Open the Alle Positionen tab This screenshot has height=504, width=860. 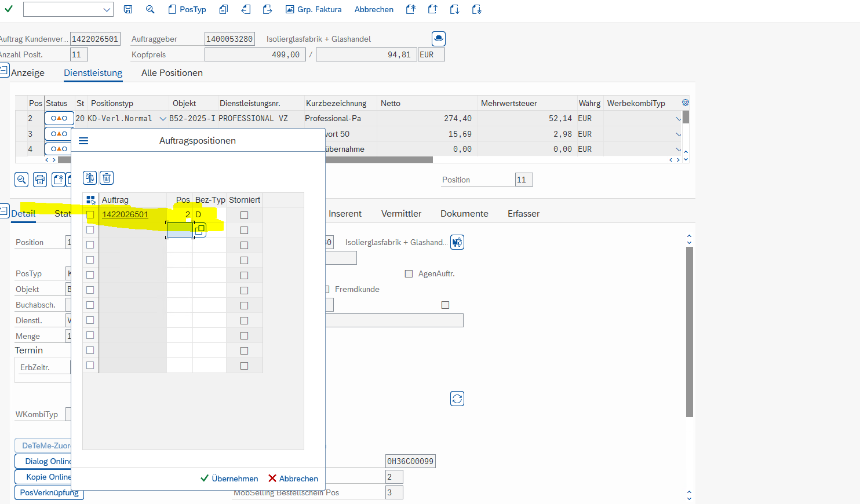(x=172, y=72)
